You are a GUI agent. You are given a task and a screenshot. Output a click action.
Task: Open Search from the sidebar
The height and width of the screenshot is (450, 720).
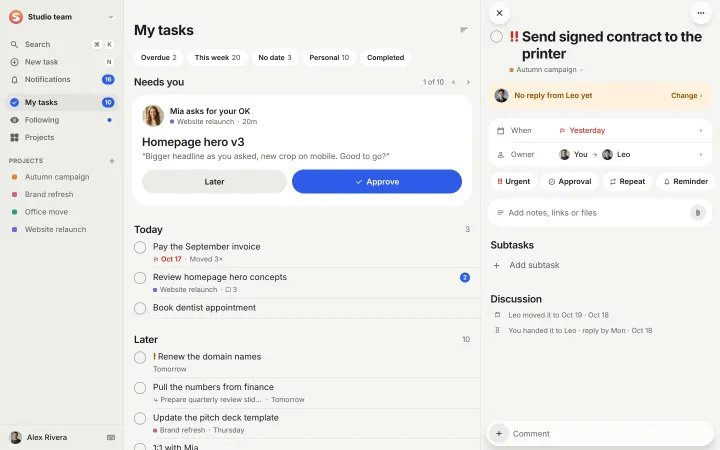pos(62,45)
